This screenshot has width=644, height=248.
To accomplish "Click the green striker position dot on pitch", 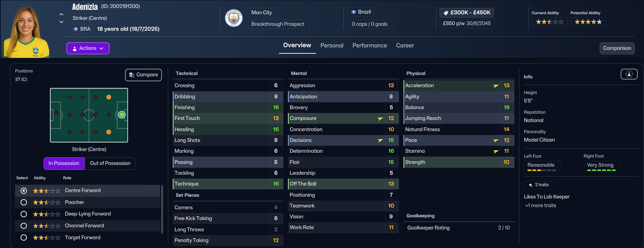I will pos(121,115).
